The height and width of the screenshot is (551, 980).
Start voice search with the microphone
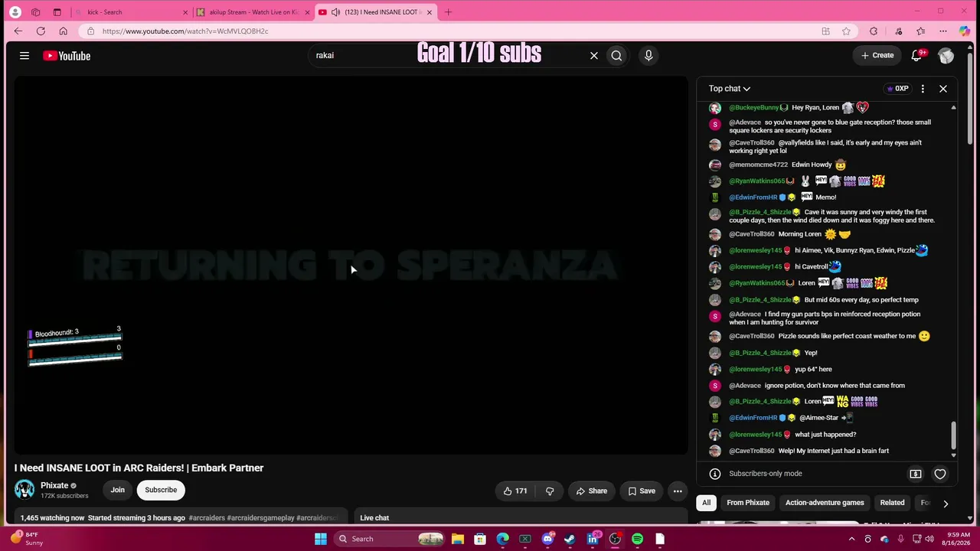648,55
